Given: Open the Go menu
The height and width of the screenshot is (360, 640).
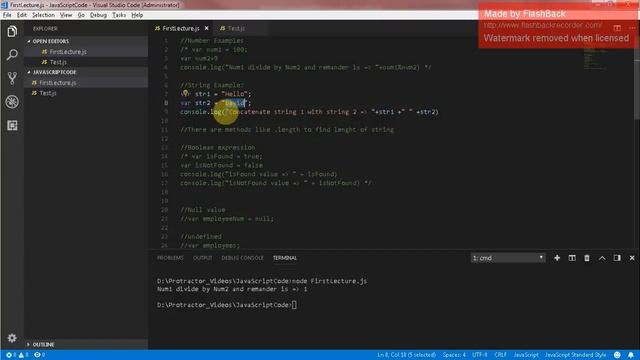Looking at the screenshot, I should [81, 15].
